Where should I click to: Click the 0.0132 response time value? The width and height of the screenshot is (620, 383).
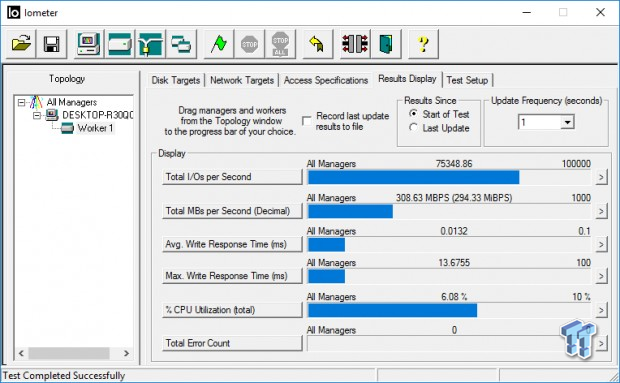click(x=454, y=231)
